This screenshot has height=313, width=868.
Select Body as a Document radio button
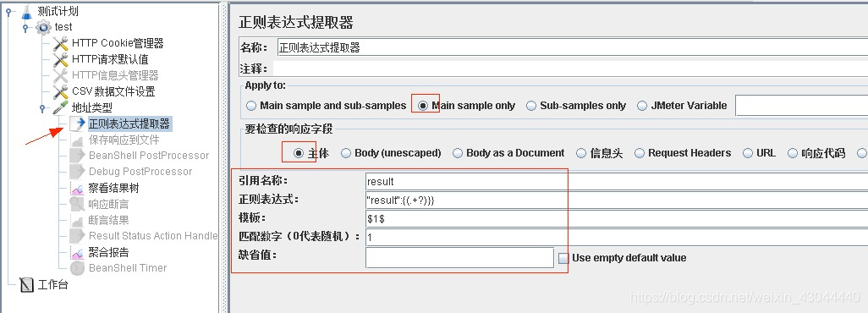coord(458,153)
